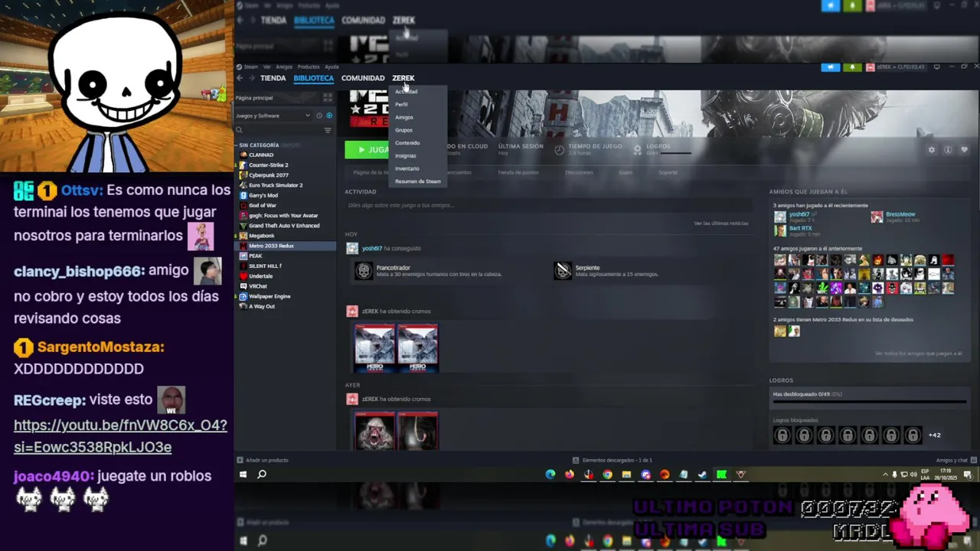Image resolution: width=980 pixels, height=551 pixels.
Task: Open File Explorer from the taskbar
Action: pyautogui.click(x=626, y=474)
